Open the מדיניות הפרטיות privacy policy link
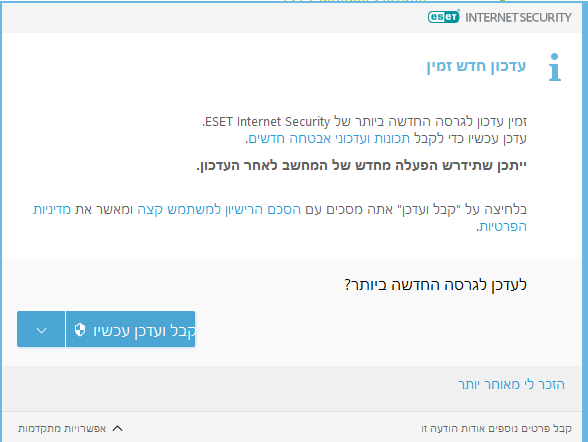 click(x=52, y=210)
